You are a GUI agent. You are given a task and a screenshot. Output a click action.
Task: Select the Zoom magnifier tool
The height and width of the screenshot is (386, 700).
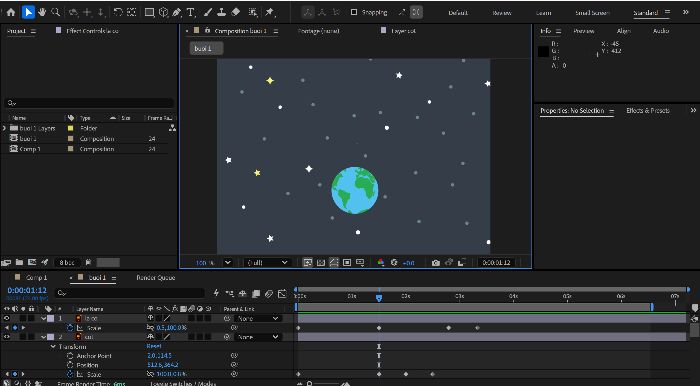tap(55, 12)
